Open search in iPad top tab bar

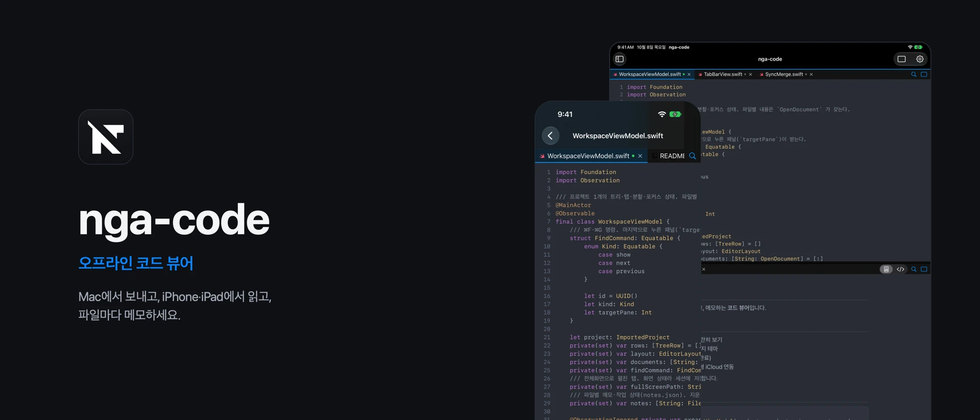pyautogui.click(x=914, y=75)
